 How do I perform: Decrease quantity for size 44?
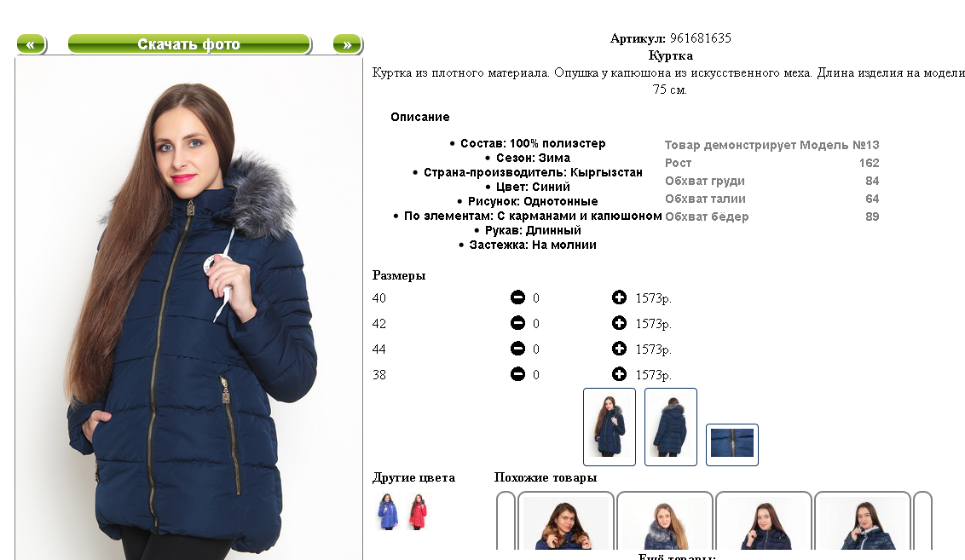(x=517, y=349)
